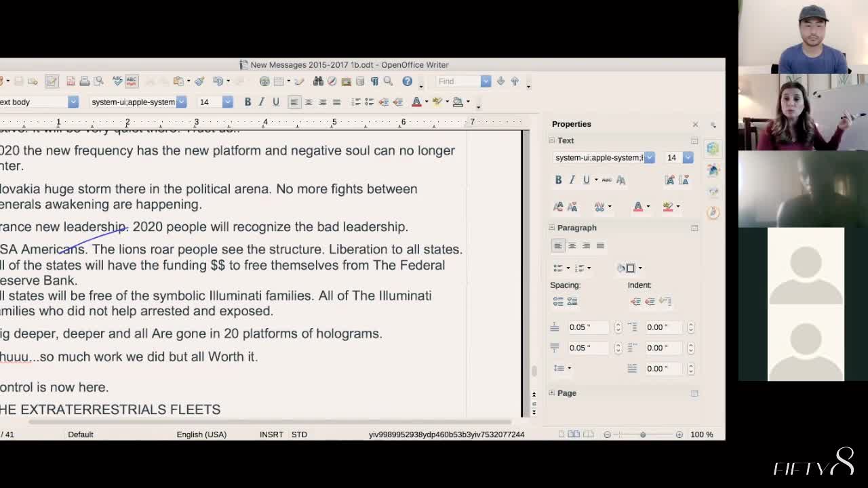
Task: Align right in Properties sidebar
Action: (x=586, y=245)
